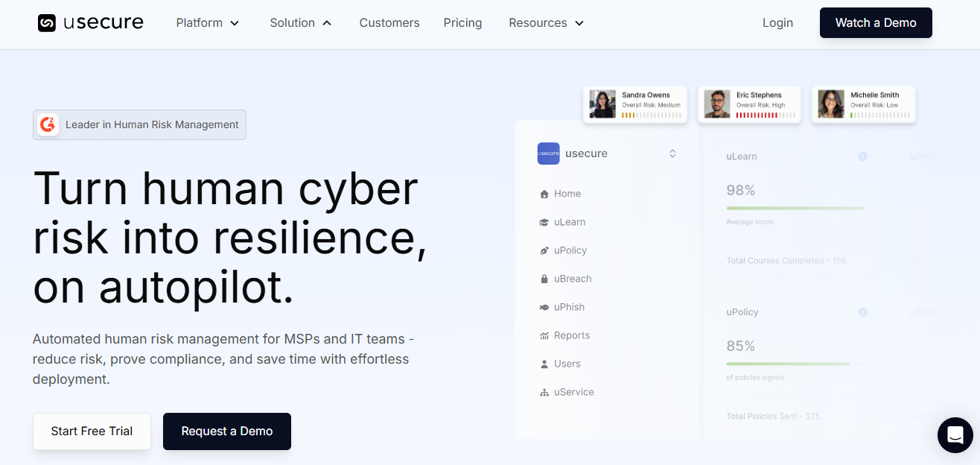Click the Request a Demo button
980x465 pixels.
[226, 431]
